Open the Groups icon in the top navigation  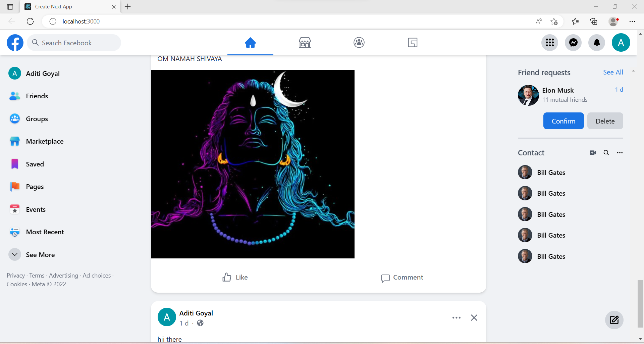tap(359, 43)
